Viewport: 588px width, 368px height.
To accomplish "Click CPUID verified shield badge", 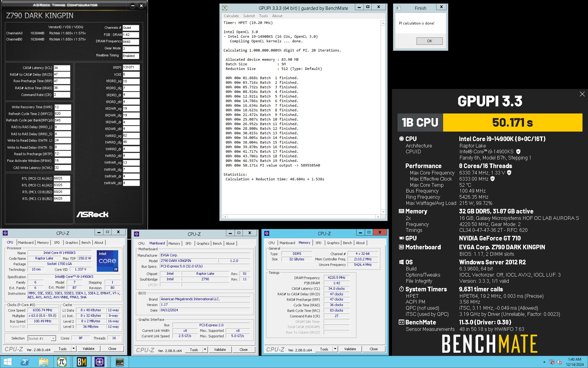I will pyautogui.click(x=518, y=151).
